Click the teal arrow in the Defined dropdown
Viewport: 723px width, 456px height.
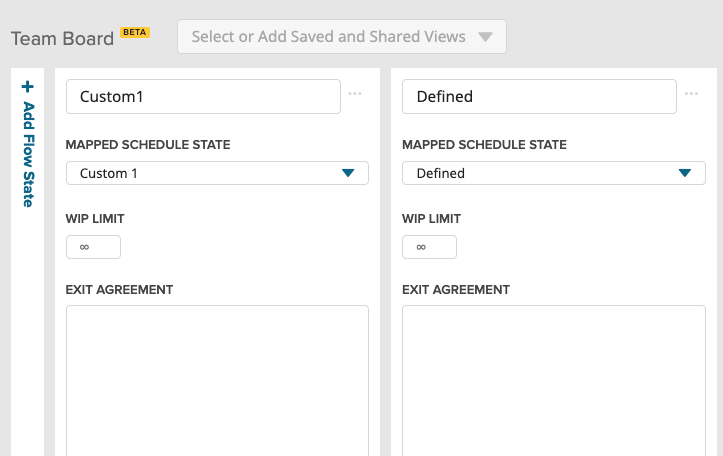pos(684,173)
